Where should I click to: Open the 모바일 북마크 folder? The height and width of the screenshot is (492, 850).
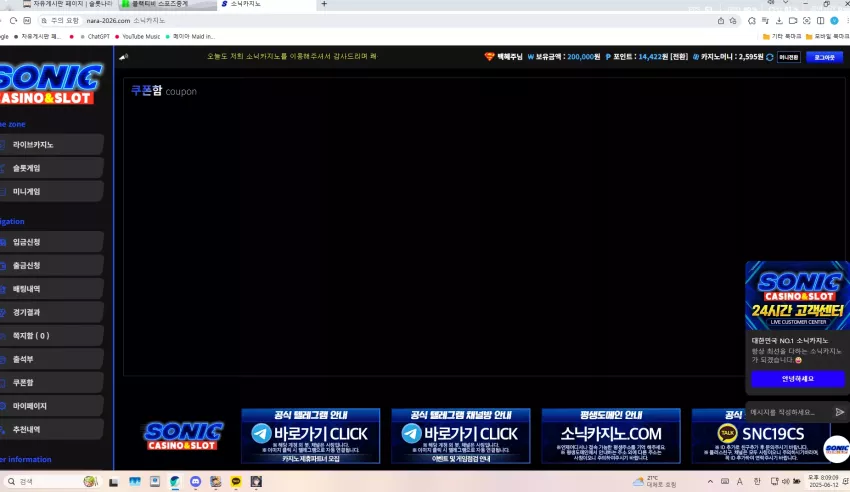coord(827,36)
